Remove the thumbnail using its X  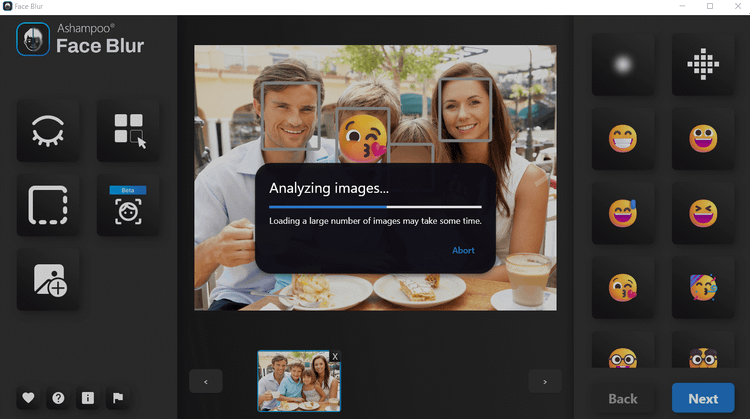tap(335, 357)
